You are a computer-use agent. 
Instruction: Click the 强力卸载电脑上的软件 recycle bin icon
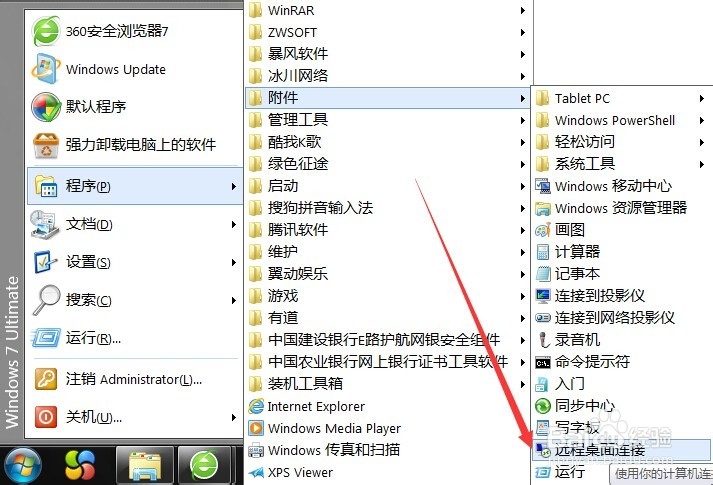click(45, 145)
